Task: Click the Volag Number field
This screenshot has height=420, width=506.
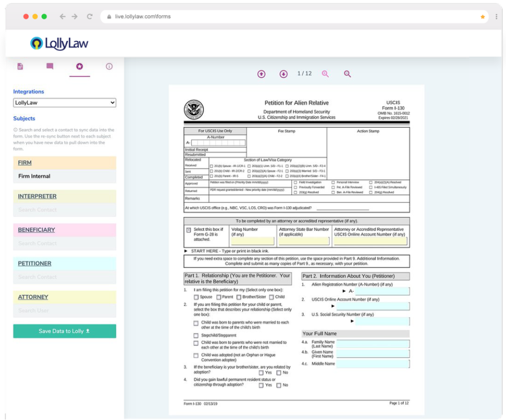Action: pos(252,241)
